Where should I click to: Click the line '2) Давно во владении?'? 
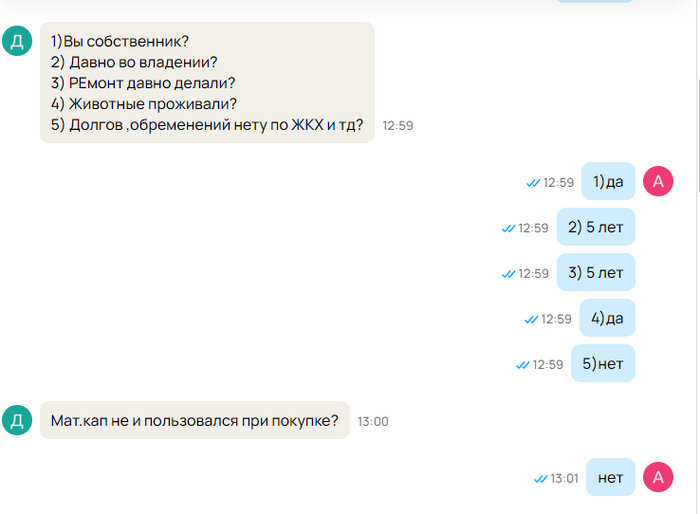tap(134, 62)
